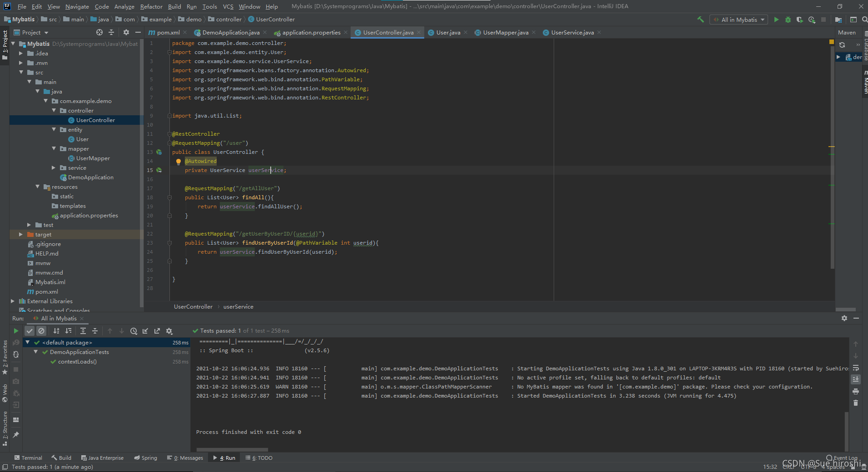Viewport: 868px width, 472px height.
Task: Open the Java Enterprise tool window
Action: (x=102, y=458)
